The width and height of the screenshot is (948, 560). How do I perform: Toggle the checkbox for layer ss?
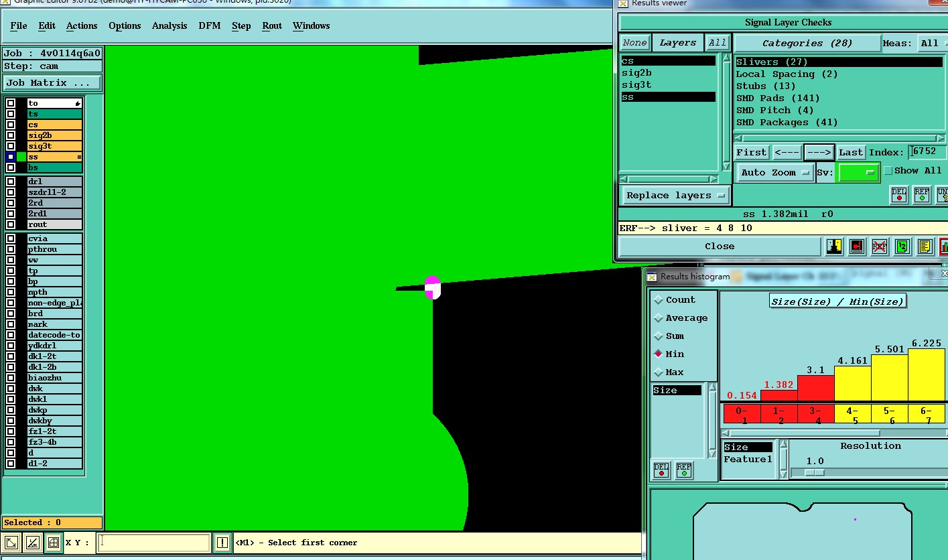point(11,157)
